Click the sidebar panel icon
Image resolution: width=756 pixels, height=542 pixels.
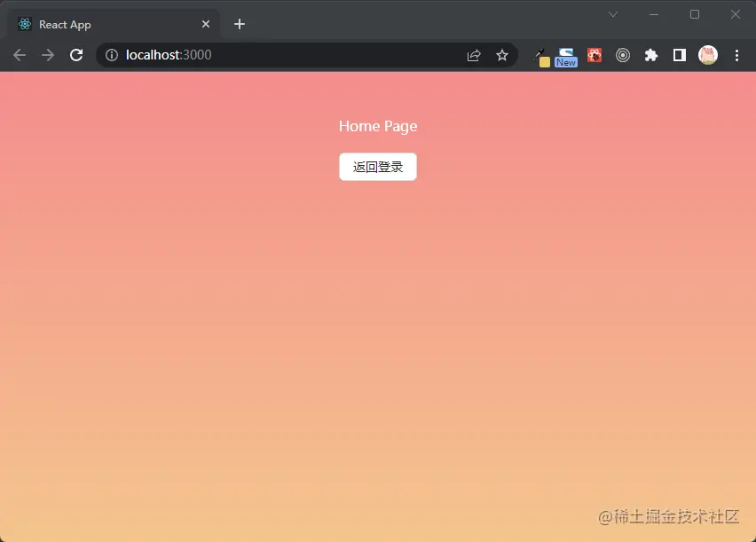pyautogui.click(x=679, y=55)
